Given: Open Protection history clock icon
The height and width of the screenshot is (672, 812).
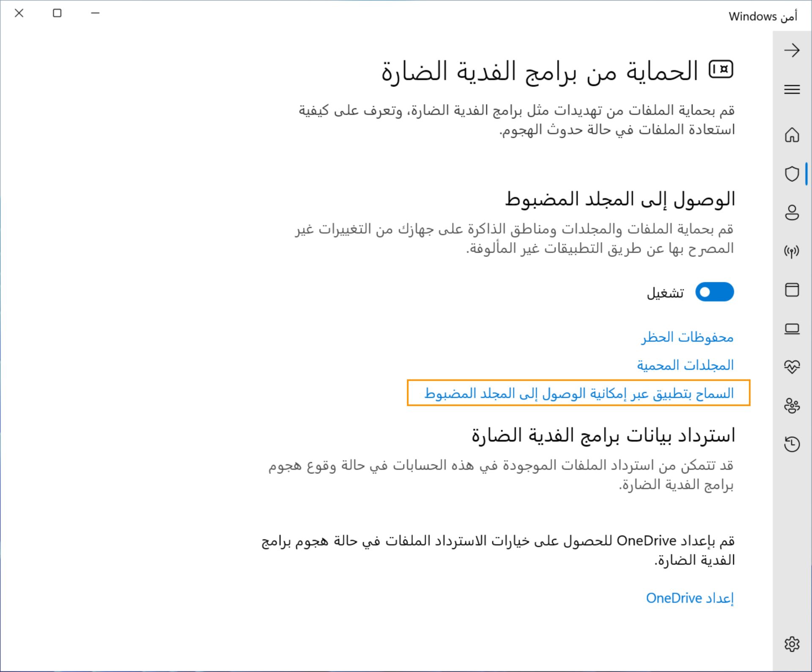Looking at the screenshot, I should coord(792,444).
